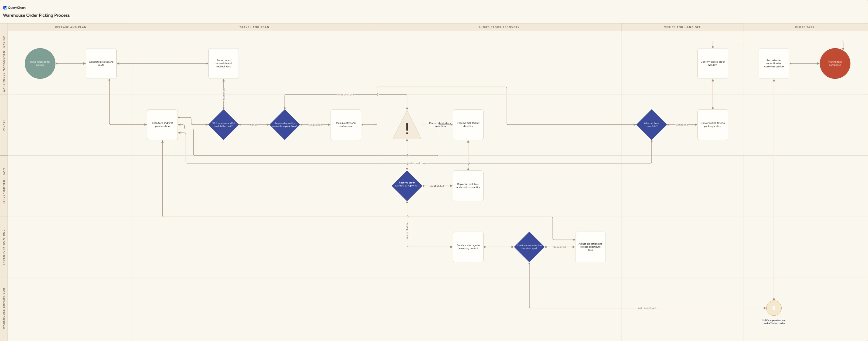Select the short-stock exception warning triangle

click(407, 125)
